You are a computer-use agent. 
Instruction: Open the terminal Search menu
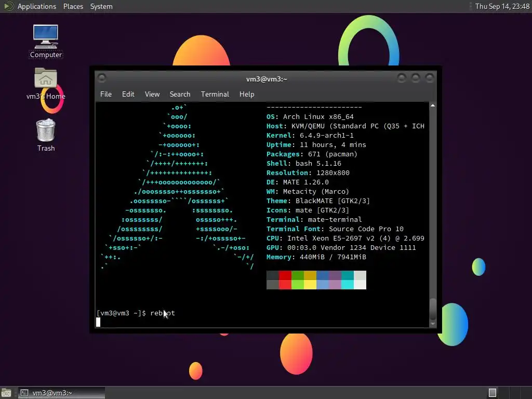[x=180, y=95]
